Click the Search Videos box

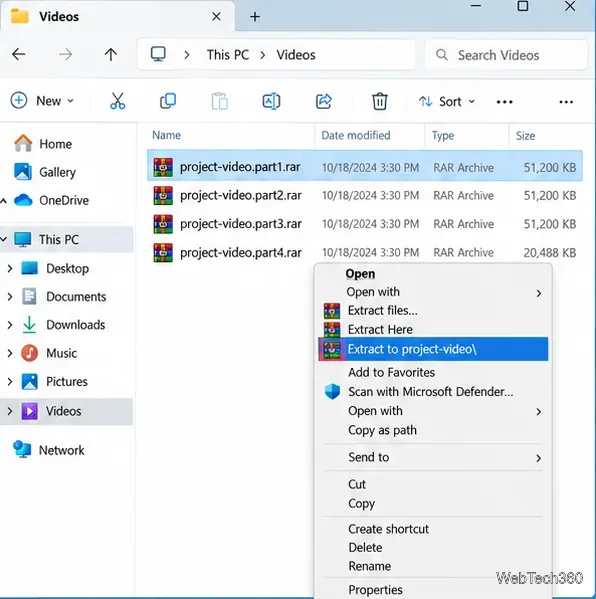(x=506, y=55)
